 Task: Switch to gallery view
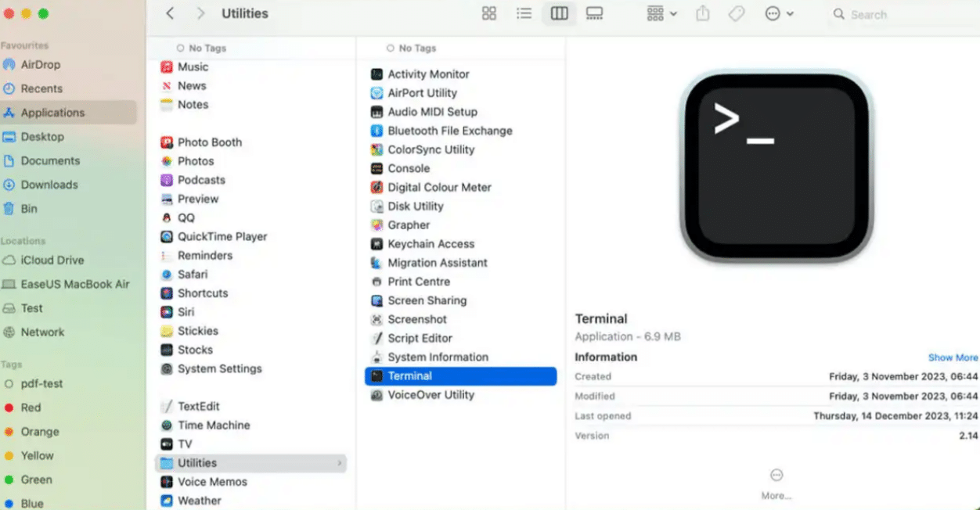(594, 13)
